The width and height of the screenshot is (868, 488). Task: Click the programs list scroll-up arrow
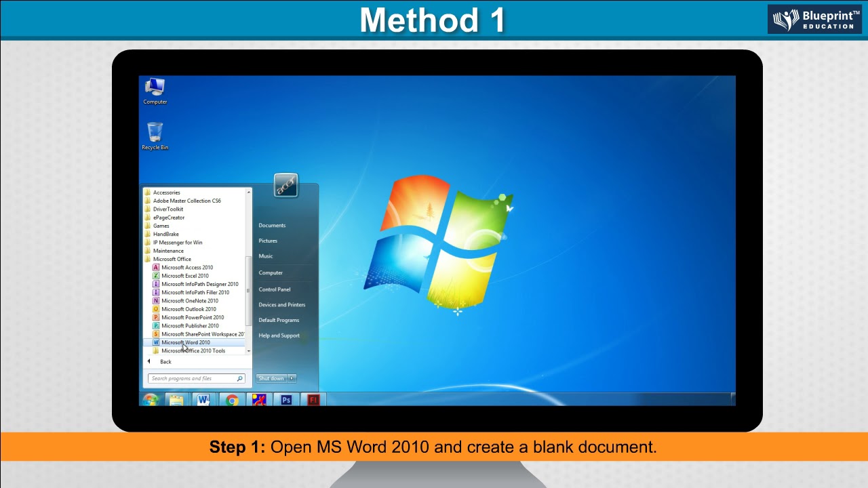pos(249,192)
